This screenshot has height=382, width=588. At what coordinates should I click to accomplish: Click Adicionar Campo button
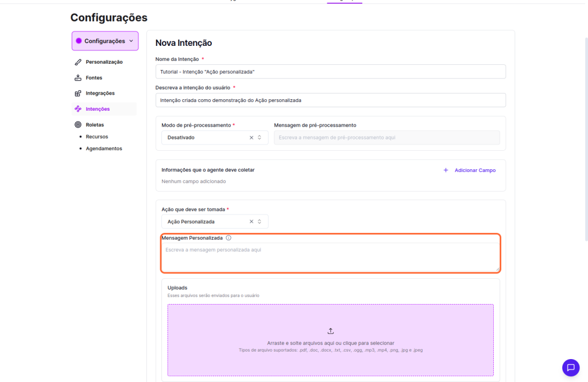[469, 170]
